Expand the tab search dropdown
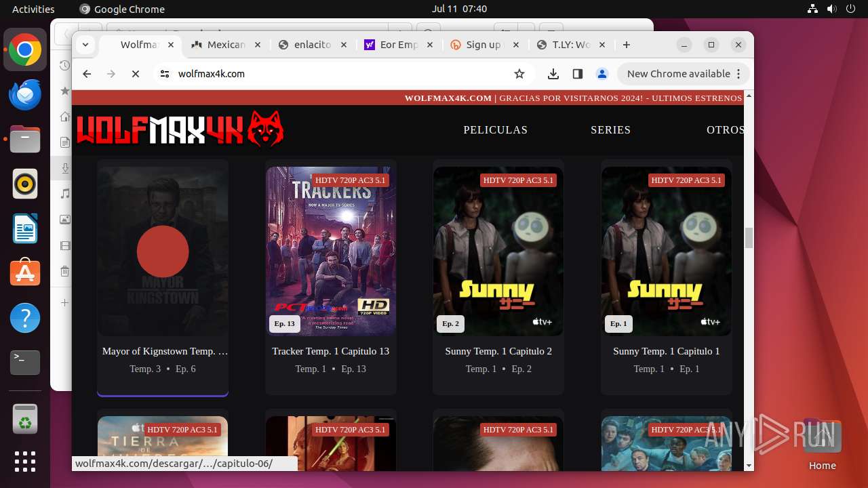 85,45
